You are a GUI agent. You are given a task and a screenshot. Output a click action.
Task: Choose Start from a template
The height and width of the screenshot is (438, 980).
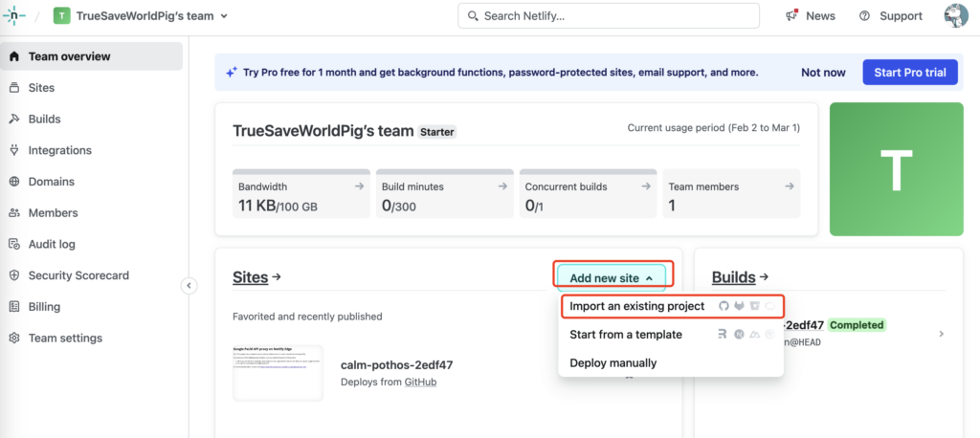tap(626, 335)
